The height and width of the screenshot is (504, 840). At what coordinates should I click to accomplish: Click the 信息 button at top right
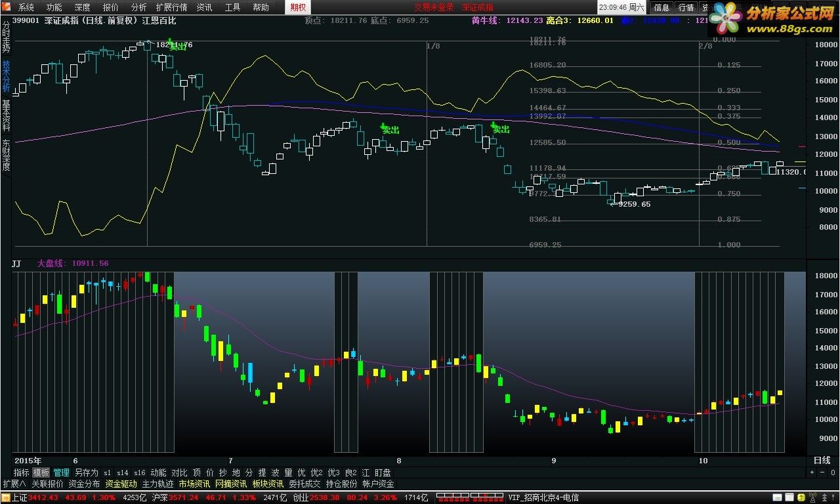point(661,7)
